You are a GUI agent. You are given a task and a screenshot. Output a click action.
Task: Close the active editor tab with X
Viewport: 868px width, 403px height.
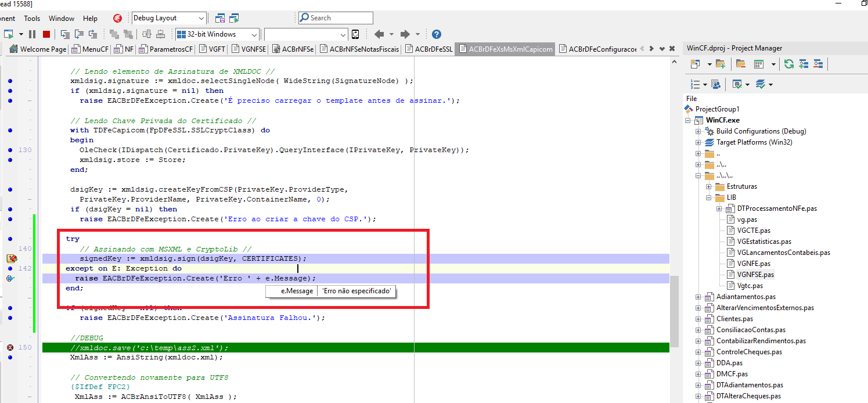672,49
